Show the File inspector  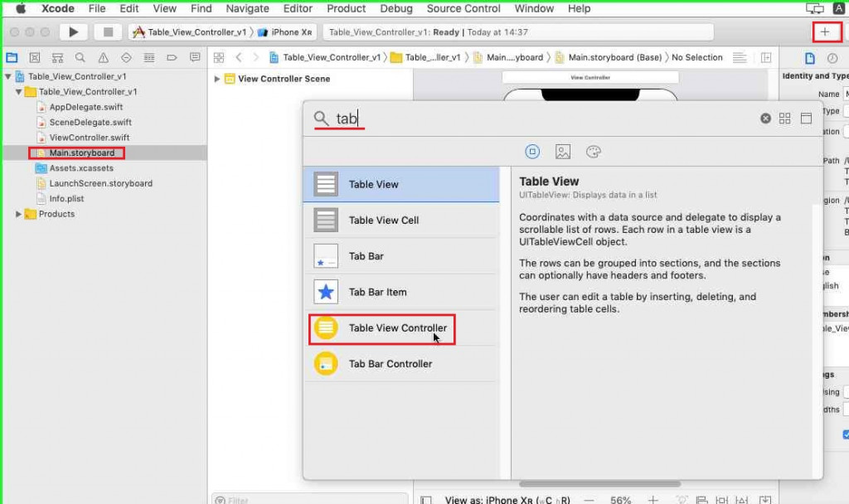point(810,58)
